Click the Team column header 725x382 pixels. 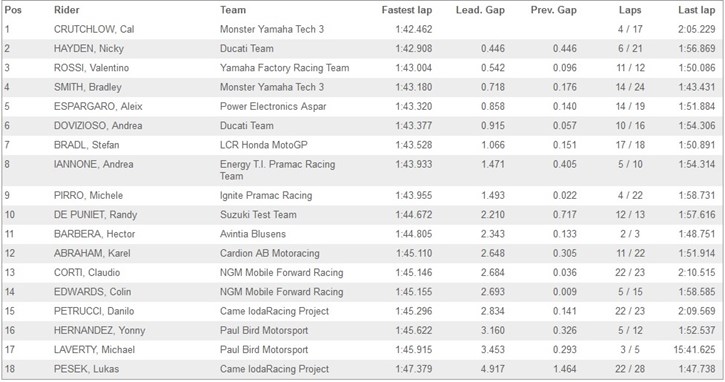click(233, 10)
